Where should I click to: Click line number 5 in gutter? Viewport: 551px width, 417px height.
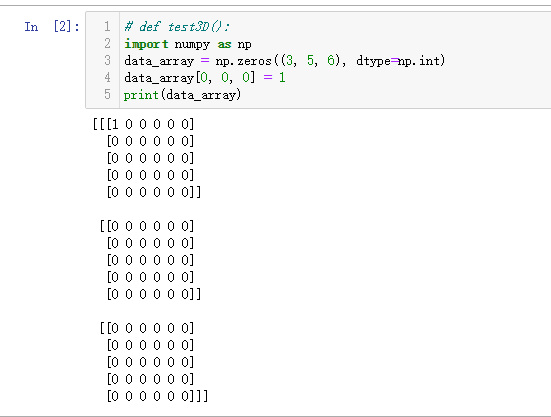pos(107,95)
